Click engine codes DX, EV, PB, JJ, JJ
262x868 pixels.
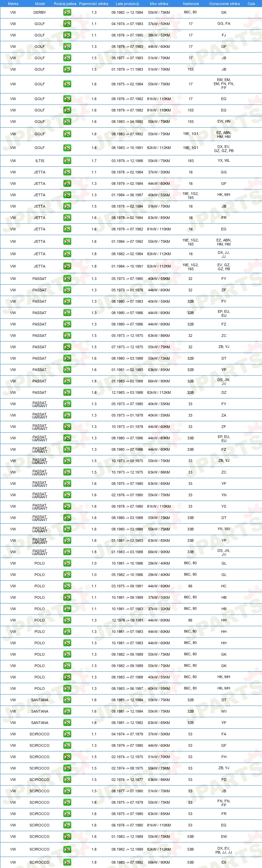pos(224,850)
